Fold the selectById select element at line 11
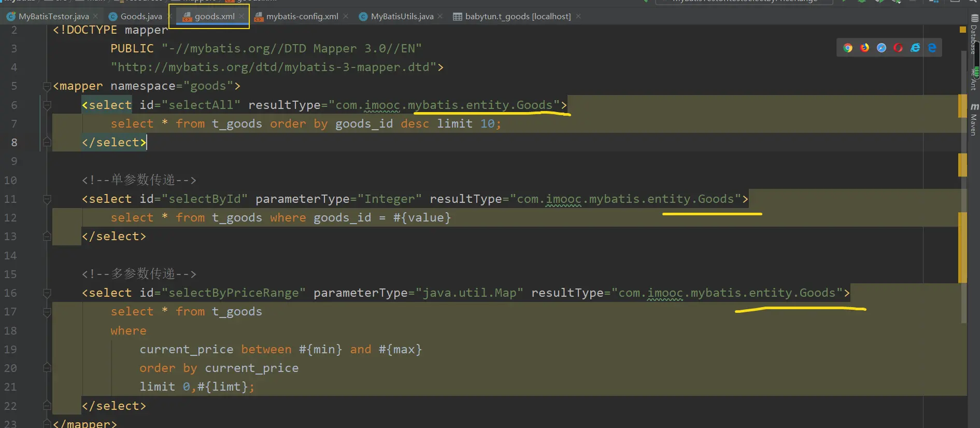The height and width of the screenshot is (428, 980). coord(47,199)
